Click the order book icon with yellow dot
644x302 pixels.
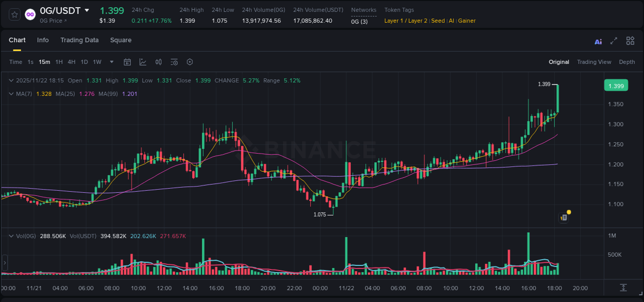point(563,217)
